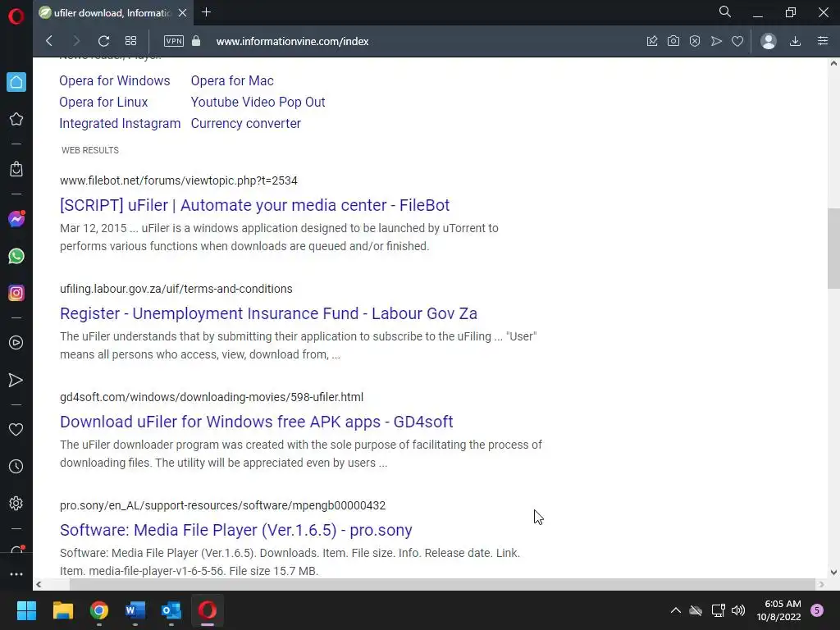Open File Explorer from the taskbar
840x630 pixels.
[62, 610]
